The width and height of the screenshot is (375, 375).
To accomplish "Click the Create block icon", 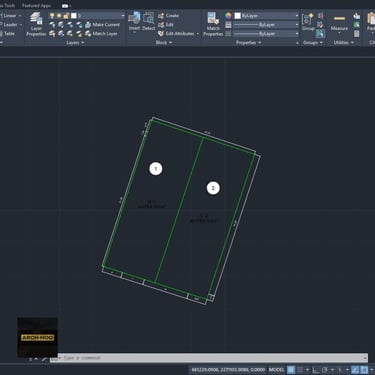I will tap(169, 16).
